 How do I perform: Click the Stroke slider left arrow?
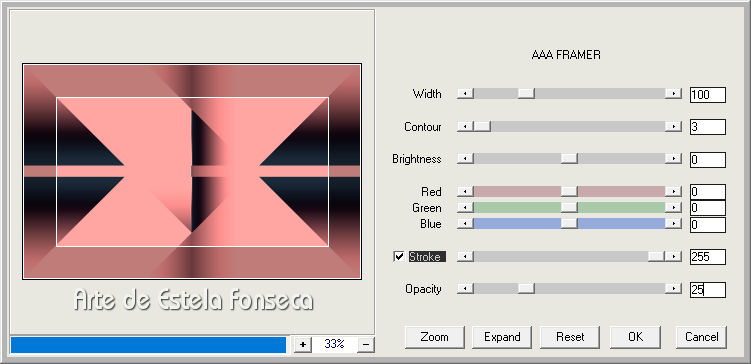[465, 257]
